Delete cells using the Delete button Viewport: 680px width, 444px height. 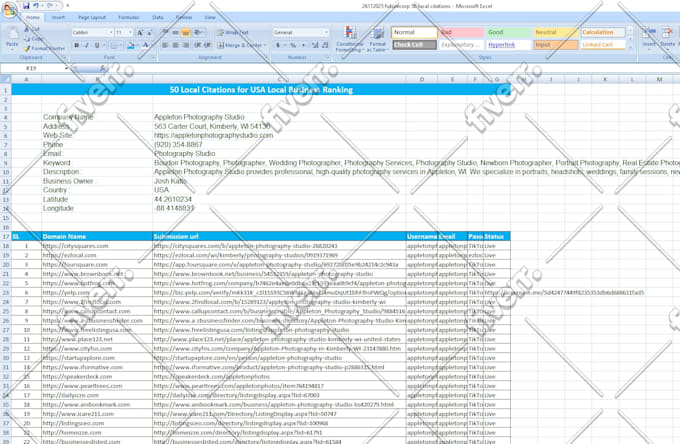click(667, 37)
